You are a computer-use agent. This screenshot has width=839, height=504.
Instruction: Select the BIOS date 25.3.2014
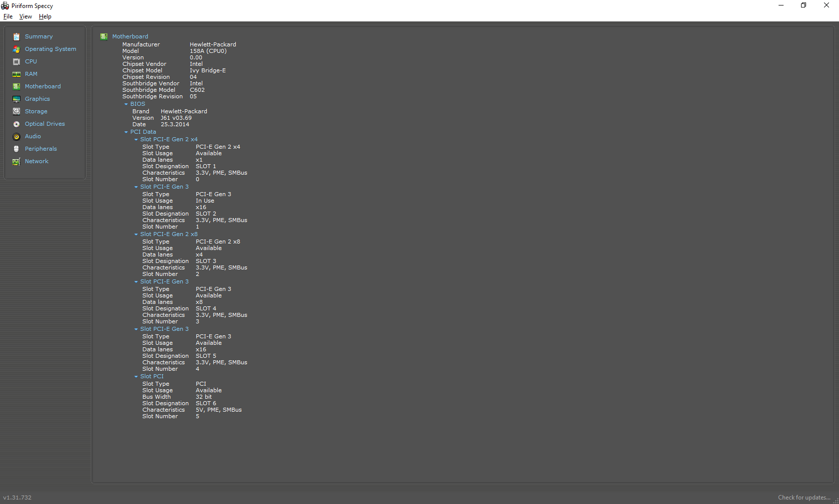(x=175, y=124)
